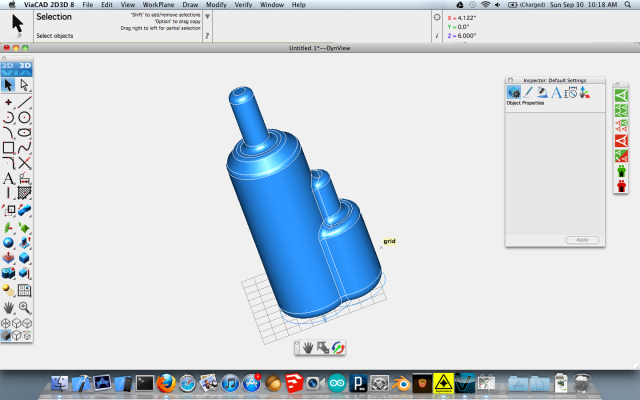Open the Modify menu

click(x=216, y=5)
